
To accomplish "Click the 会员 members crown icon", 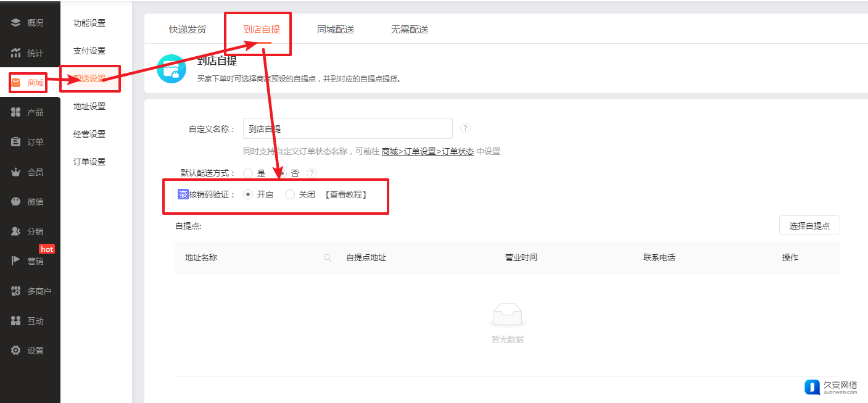I will tap(16, 172).
